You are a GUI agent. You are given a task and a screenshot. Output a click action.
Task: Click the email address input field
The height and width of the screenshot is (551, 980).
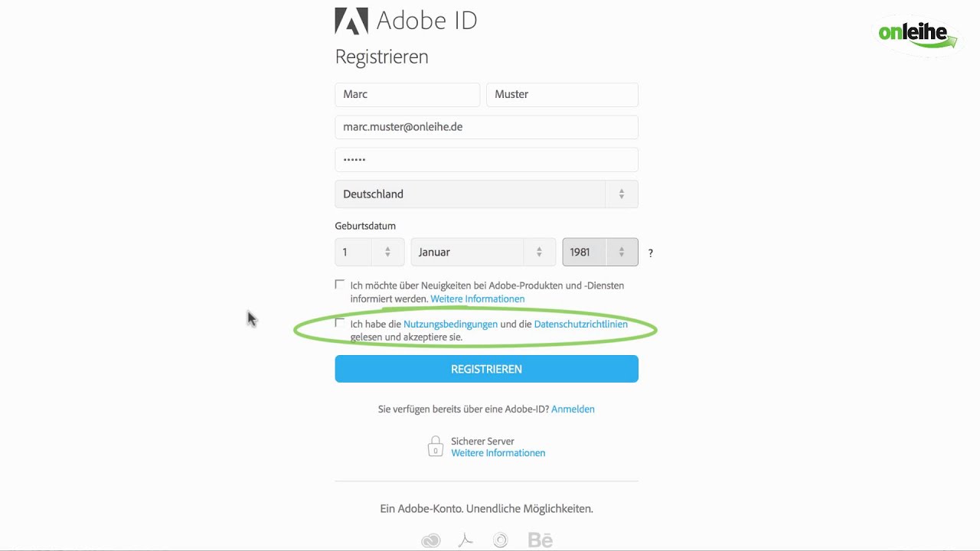[486, 127]
